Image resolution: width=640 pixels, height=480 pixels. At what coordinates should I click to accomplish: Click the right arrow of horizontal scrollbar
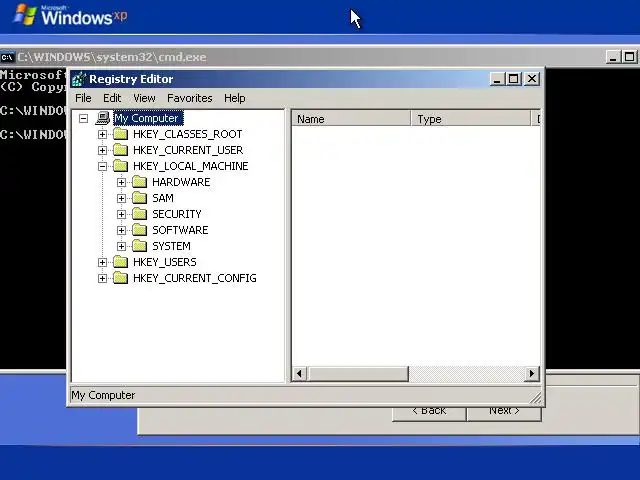(x=531, y=373)
